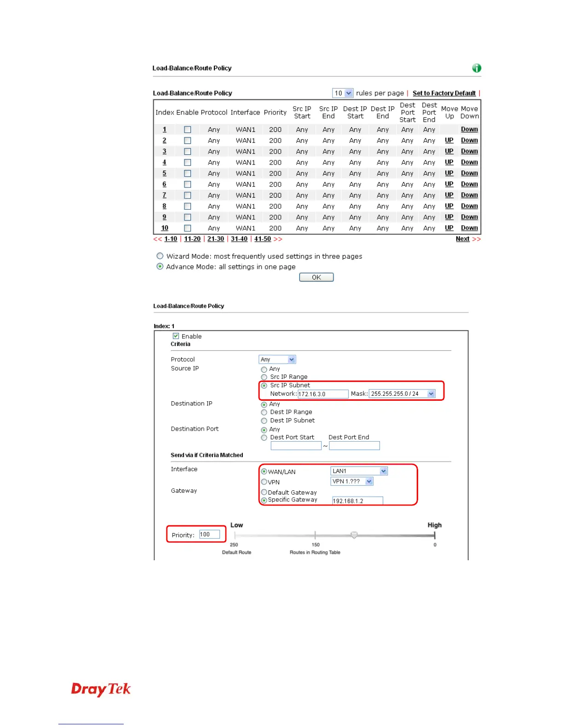Open the VPN profile dropdown
This screenshot has width=563, height=728.
point(352,482)
